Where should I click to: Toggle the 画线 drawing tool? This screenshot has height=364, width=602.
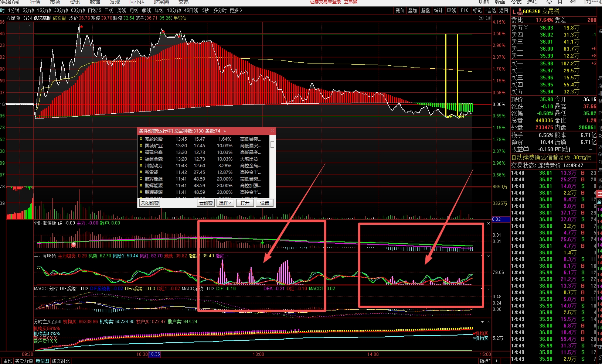pos(451,10)
